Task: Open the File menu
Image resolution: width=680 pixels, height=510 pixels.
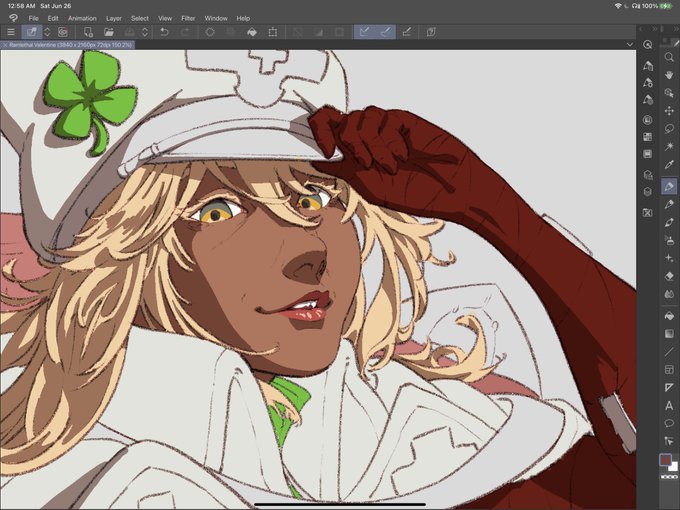Action: (x=33, y=18)
